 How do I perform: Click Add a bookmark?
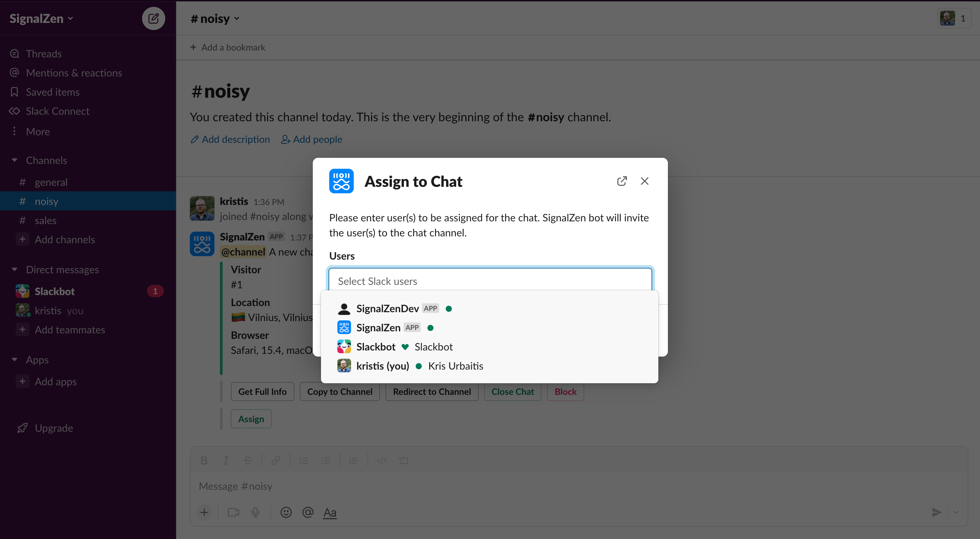click(227, 47)
